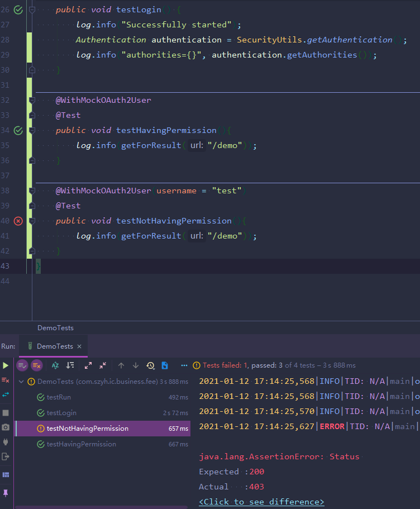Open the Click to see difference link
This screenshot has width=420, height=509.
261,502
